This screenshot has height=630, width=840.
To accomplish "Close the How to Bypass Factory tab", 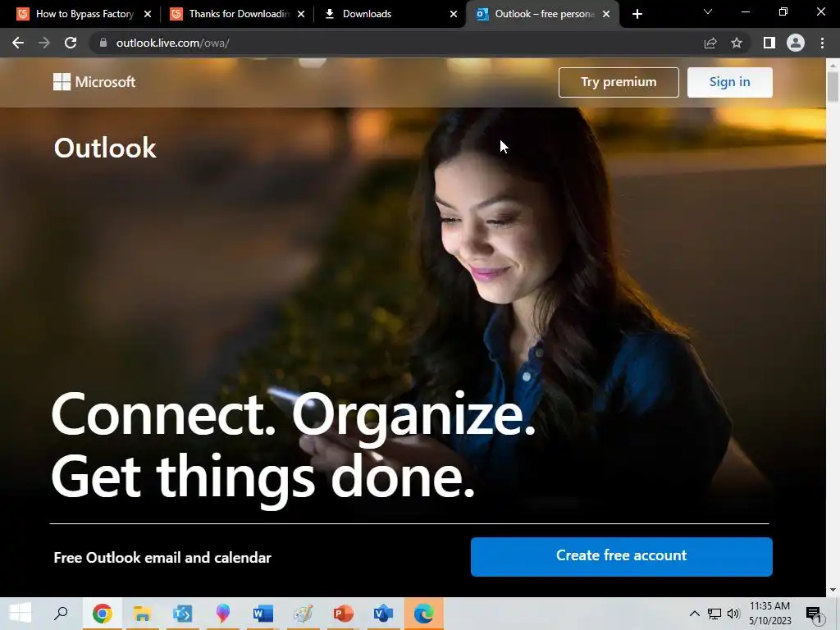I will (148, 15).
